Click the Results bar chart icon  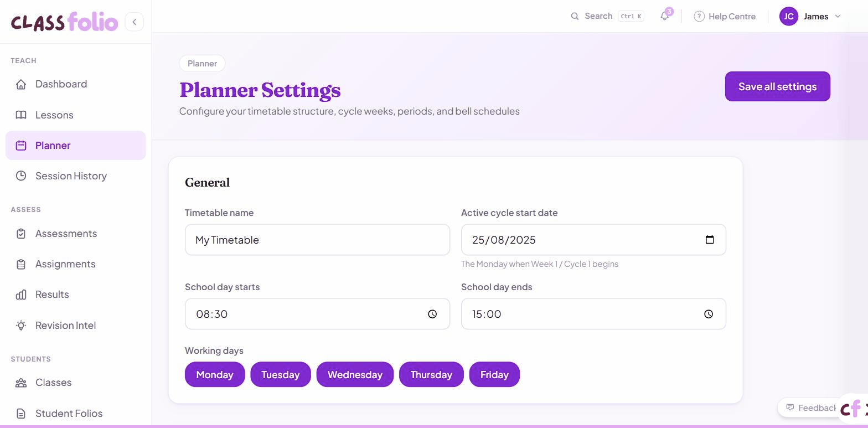[x=21, y=295]
